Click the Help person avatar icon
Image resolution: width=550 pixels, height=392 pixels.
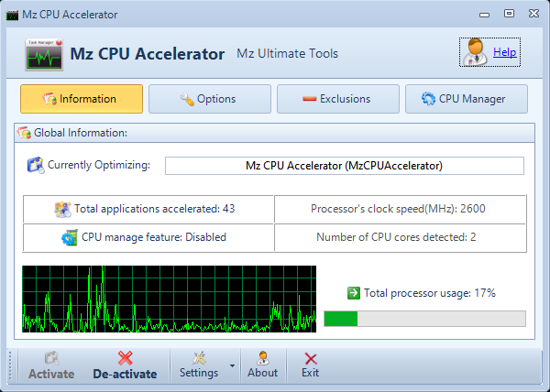(475, 52)
